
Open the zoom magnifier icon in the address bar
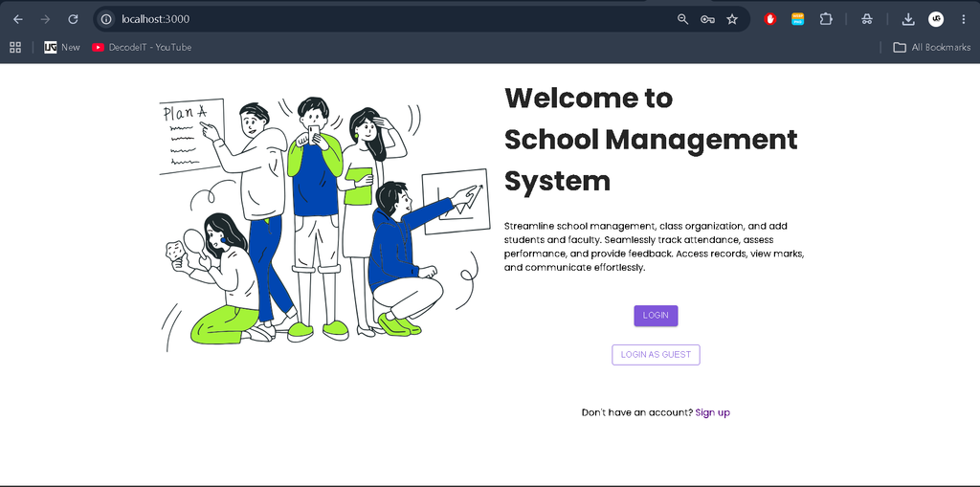(x=683, y=19)
